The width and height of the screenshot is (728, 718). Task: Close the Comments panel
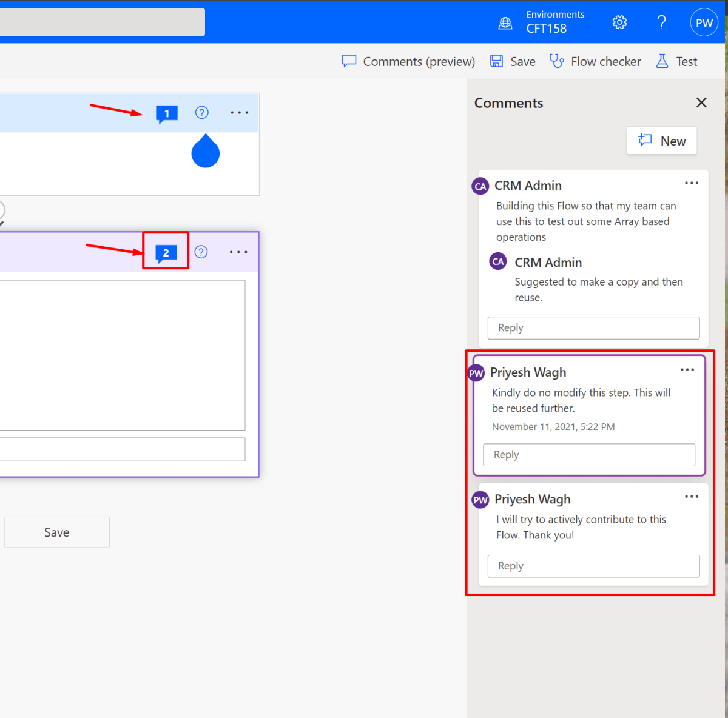pyautogui.click(x=701, y=102)
